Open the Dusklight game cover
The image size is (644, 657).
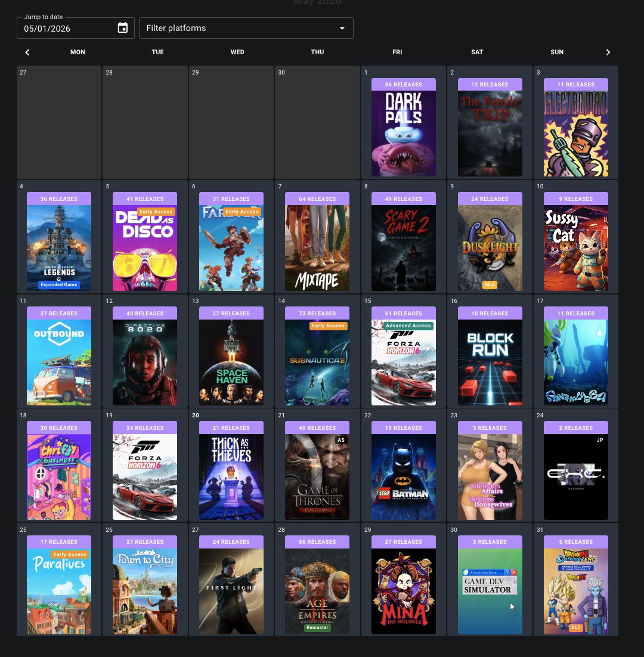pyautogui.click(x=490, y=247)
